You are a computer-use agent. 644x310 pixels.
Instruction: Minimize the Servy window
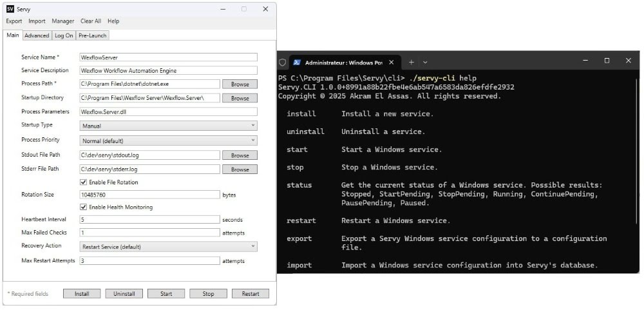pos(222,9)
